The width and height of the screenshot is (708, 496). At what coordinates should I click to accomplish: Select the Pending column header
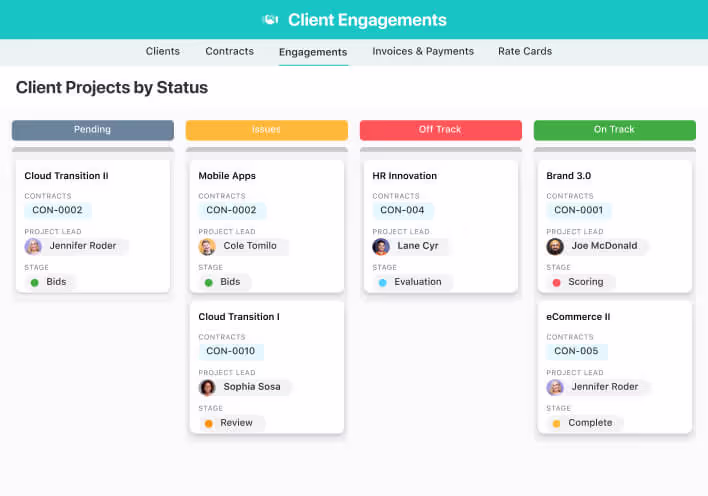click(92, 130)
